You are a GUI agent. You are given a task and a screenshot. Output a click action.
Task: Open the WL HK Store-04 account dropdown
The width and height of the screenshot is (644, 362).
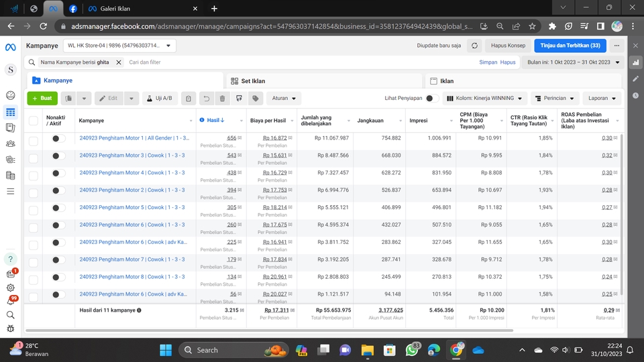[119, 46]
